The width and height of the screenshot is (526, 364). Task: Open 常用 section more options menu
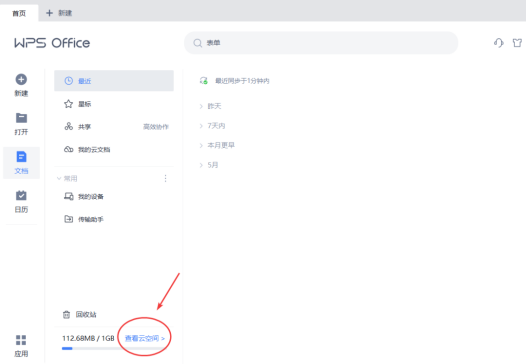pos(165,178)
